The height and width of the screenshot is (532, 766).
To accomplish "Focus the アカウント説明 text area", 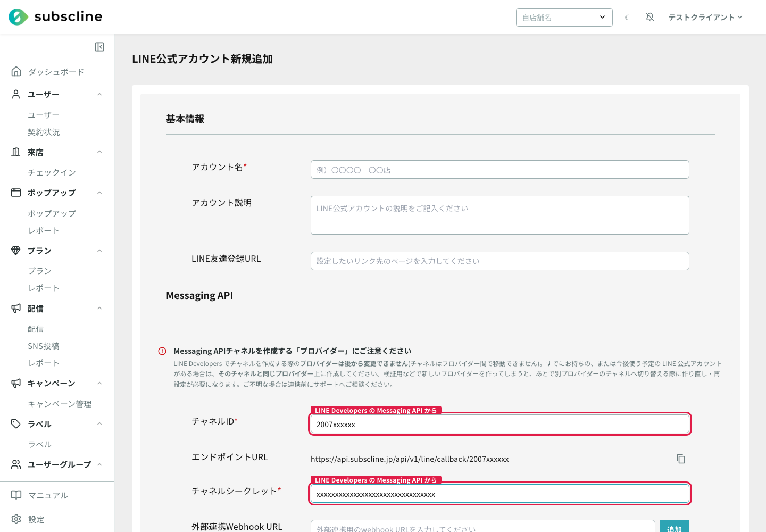I will [500, 215].
